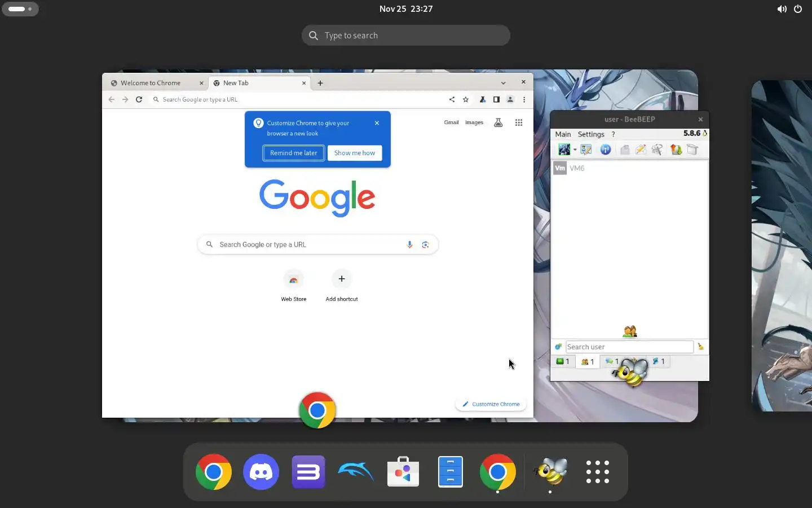Open the volume indicator in top bar
Screen dimensions: 812x508
point(782,9)
